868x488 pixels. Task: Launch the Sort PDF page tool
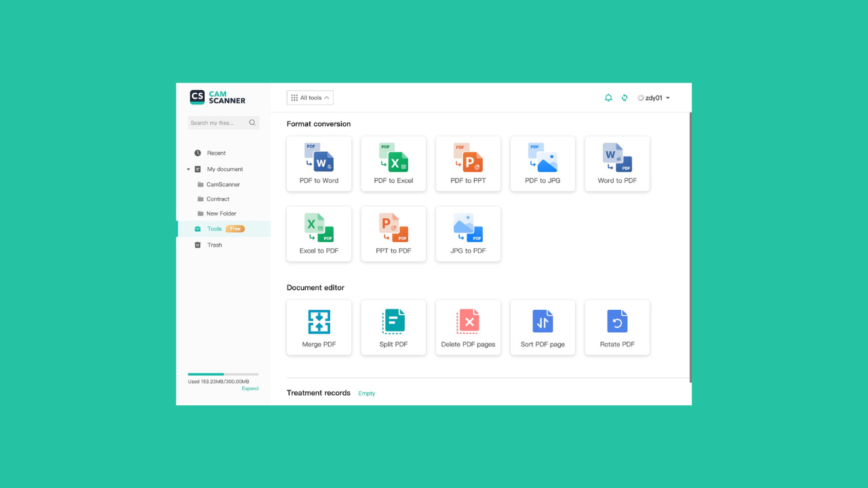[542, 327]
